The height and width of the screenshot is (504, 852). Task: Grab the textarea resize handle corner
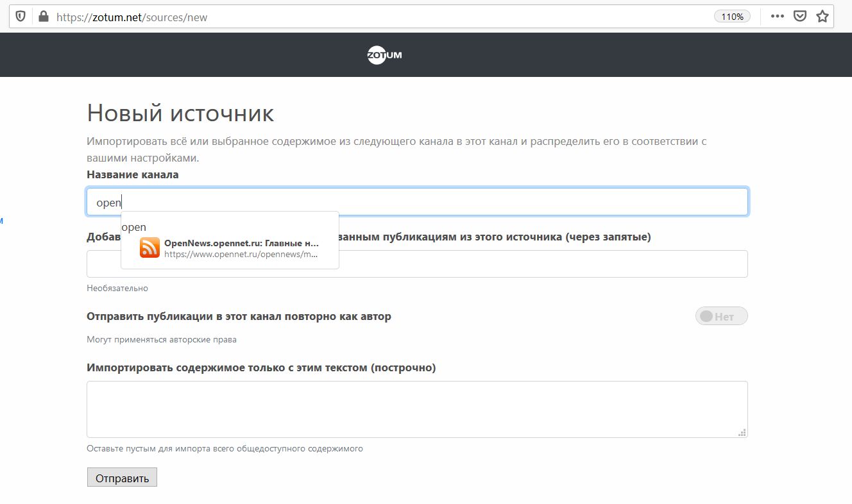(742, 433)
